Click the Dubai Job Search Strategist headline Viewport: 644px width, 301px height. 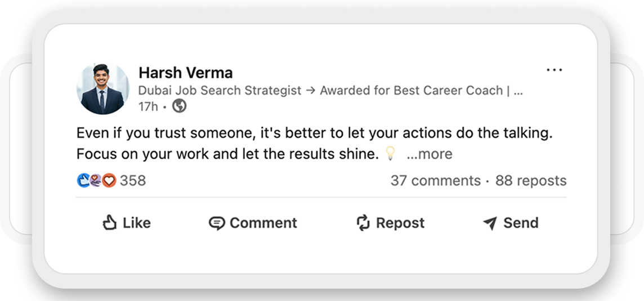330,91
